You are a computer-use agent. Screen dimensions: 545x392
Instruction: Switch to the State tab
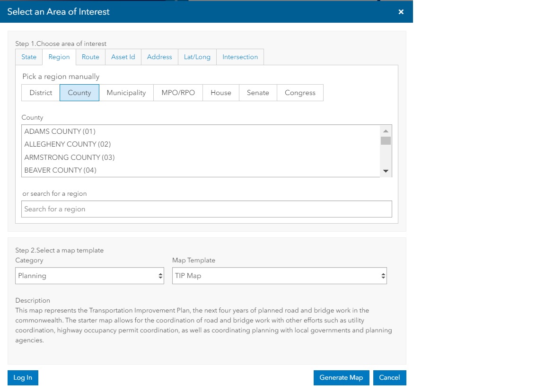point(29,57)
